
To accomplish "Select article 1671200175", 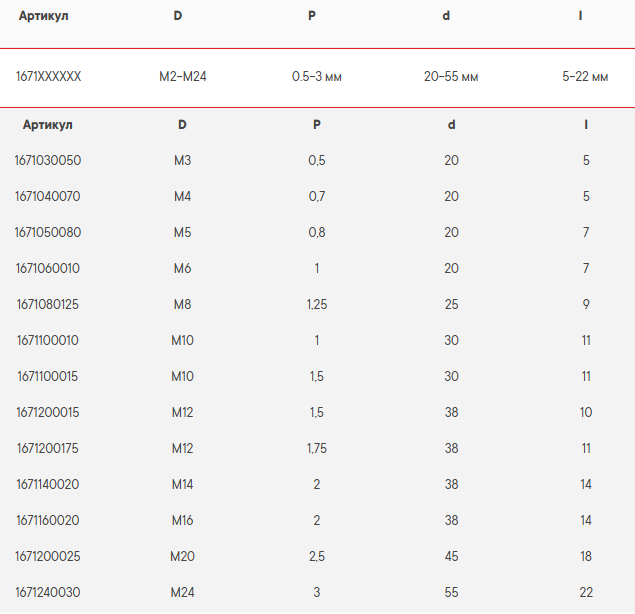I will [47, 448].
